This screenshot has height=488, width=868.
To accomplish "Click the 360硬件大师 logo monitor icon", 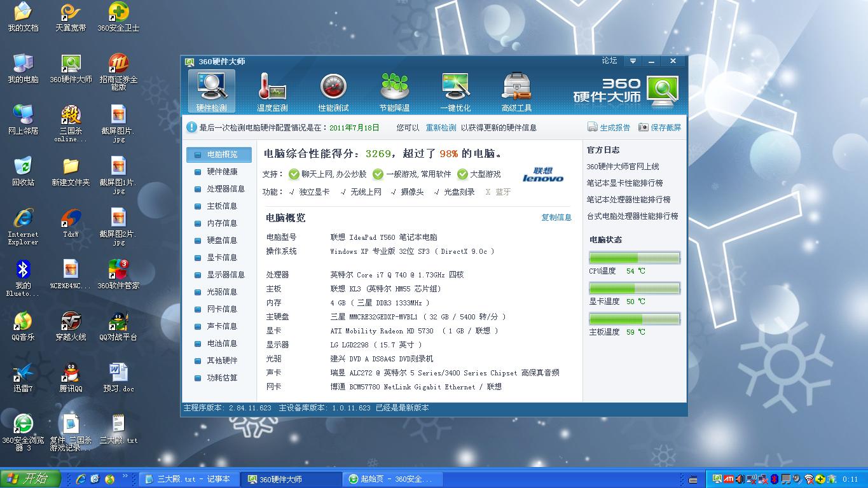I will pyautogui.click(x=662, y=91).
